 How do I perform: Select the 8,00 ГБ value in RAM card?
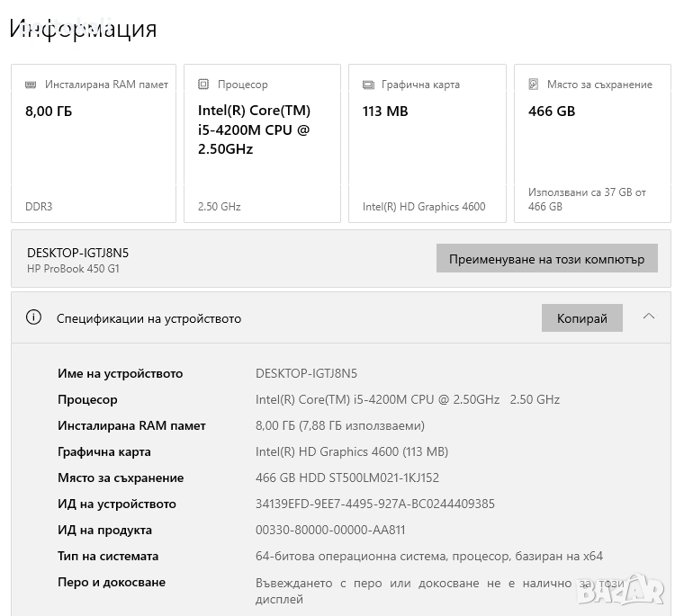coord(49,112)
